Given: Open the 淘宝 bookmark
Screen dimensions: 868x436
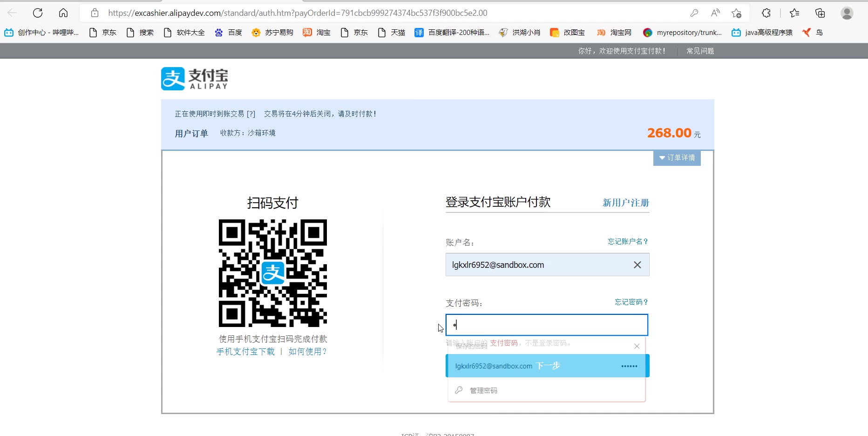Looking at the screenshot, I should [317, 32].
